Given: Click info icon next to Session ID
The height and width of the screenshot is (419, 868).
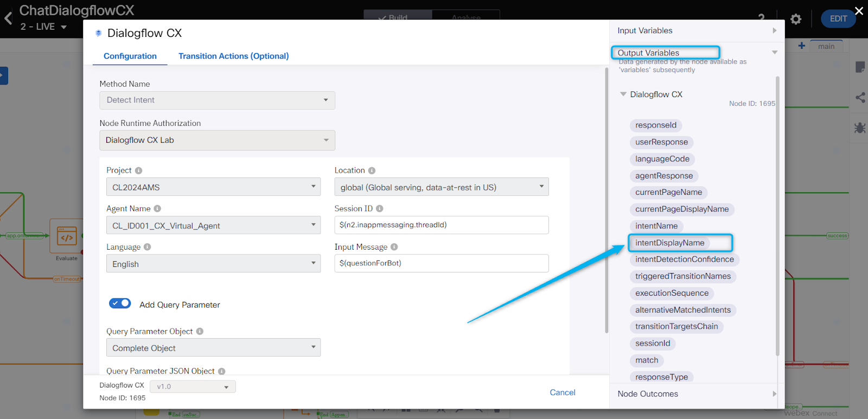Looking at the screenshot, I should coord(380,208).
